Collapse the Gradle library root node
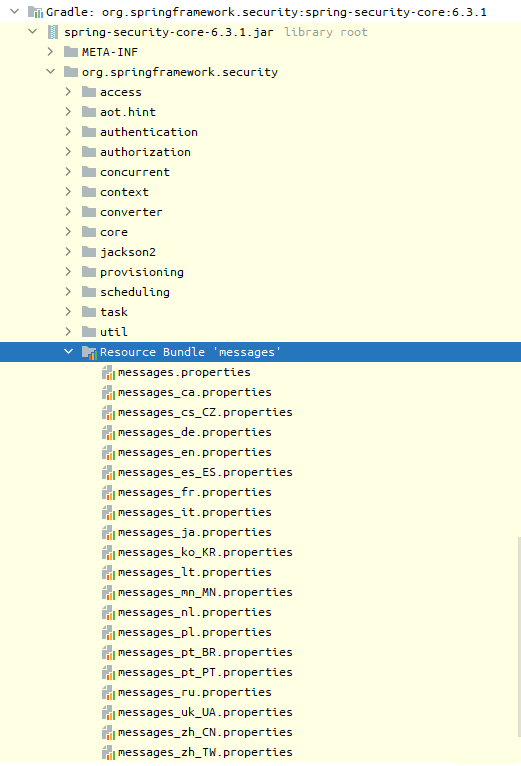The height and width of the screenshot is (766, 521). tap(15, 11)
